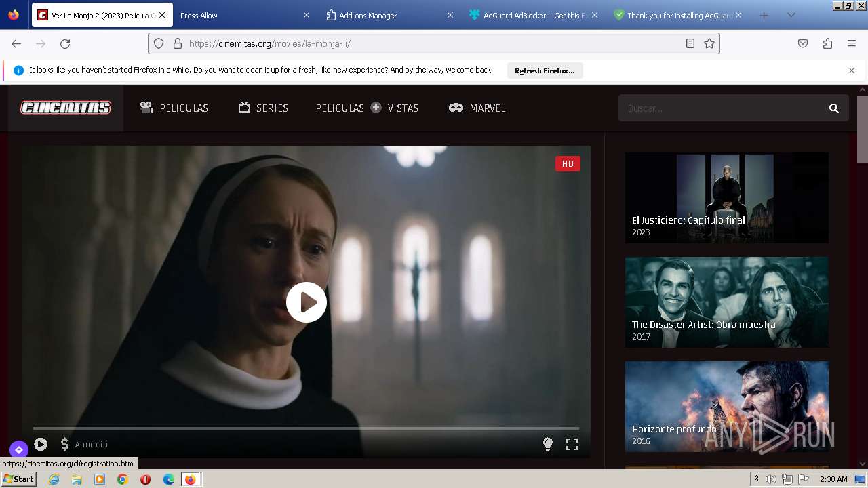The image size is (868, 488).
Task: Show hidden system tray icons
Action: click(756, 479)
